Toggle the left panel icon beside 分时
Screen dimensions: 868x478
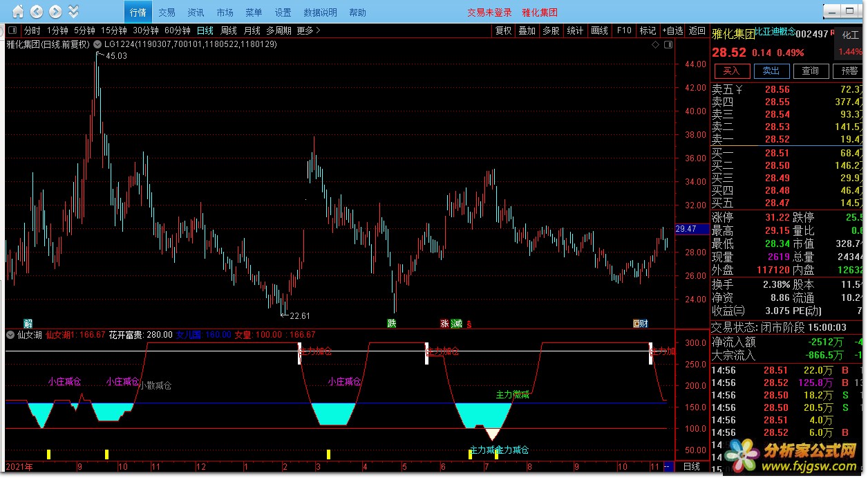(x=13, y=30)
